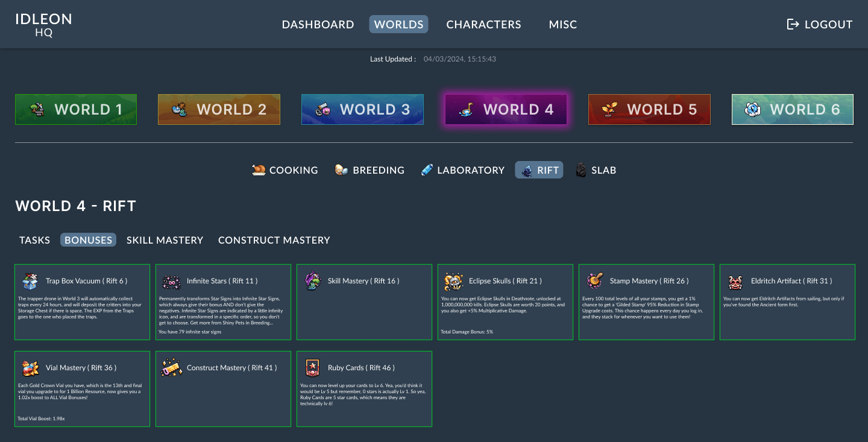Click the highlighted World 4 button
This screenshot has height=442, width=868.
(x=506, y=110)
